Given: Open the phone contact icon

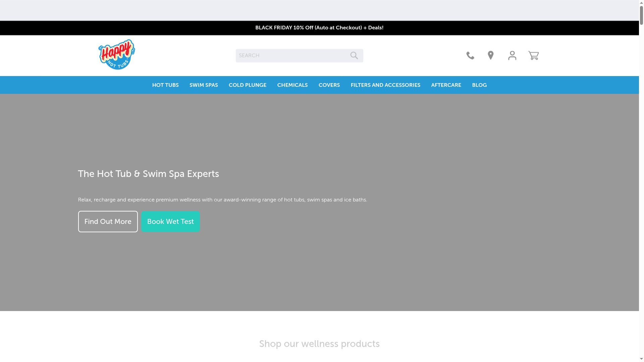Looking at the screenshot, I should (x=470, y=56).
